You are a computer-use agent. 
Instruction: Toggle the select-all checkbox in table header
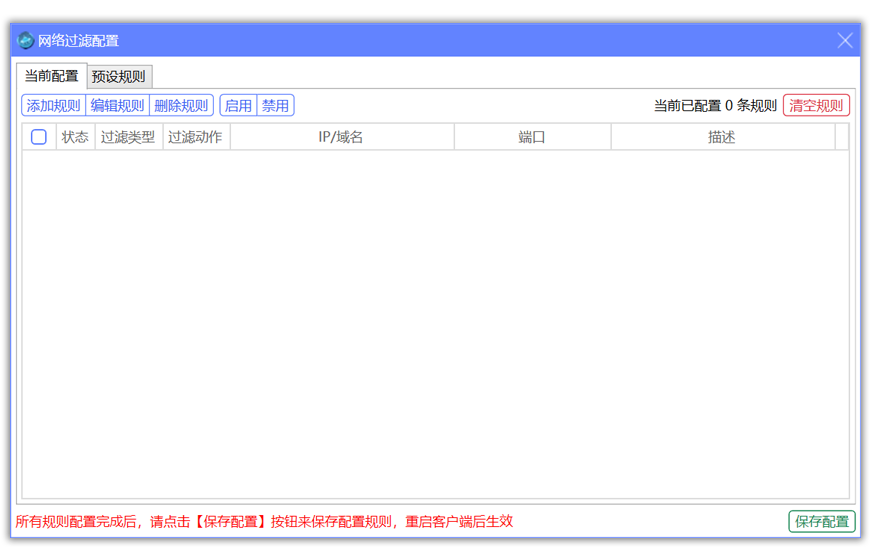[x=39, y=138]
